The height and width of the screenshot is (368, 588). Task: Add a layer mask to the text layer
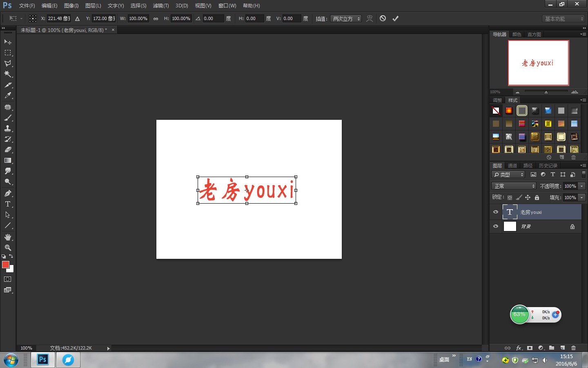click(530, 348)
